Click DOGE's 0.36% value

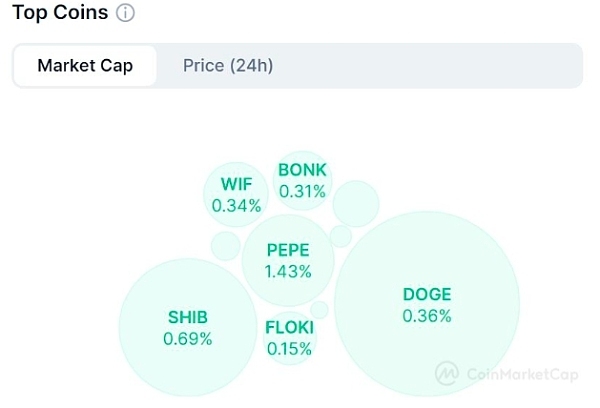pos(427,315)
